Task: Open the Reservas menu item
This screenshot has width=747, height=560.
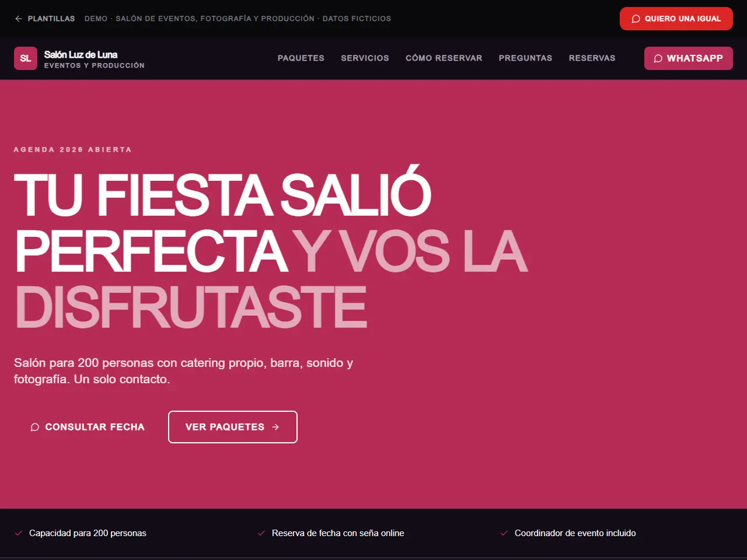Action: 592,58
